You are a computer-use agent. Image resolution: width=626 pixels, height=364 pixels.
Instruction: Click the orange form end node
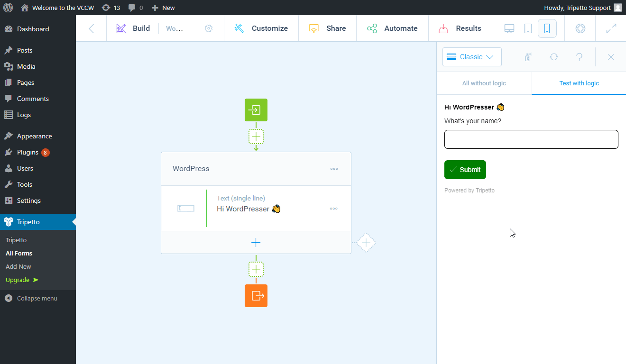[x=256, y=296]
